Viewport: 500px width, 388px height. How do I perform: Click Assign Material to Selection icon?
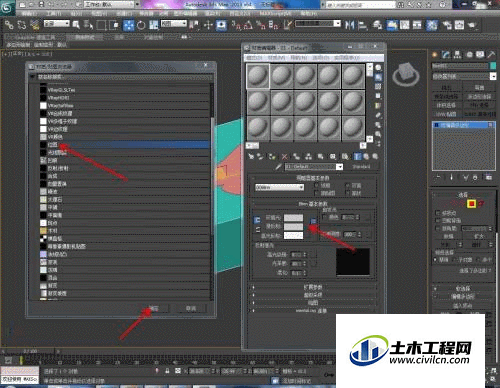(x=272, y=156)
